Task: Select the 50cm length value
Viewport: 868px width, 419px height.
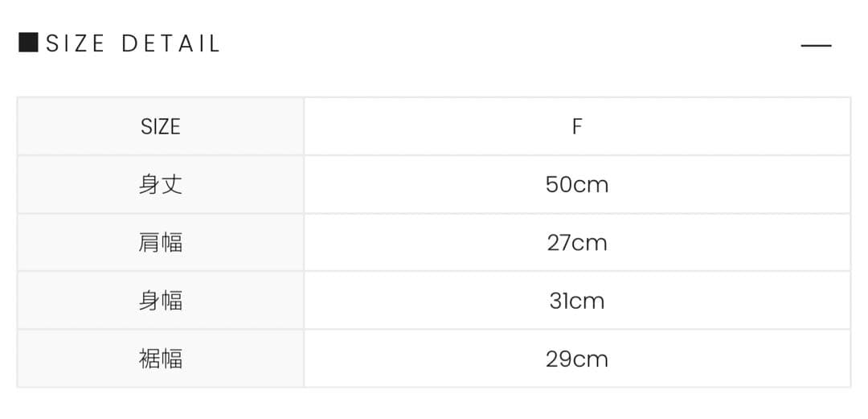Action: tap(576, 185)
